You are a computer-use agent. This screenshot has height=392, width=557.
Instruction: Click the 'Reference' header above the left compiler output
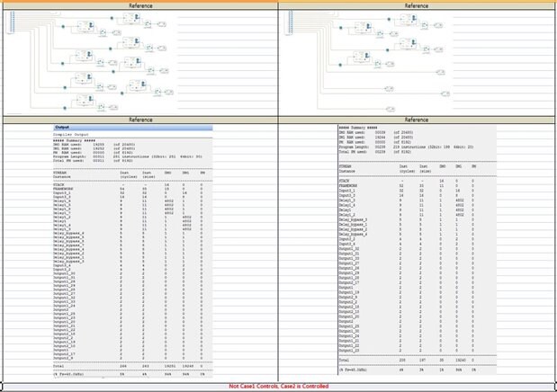pos(140,120)
